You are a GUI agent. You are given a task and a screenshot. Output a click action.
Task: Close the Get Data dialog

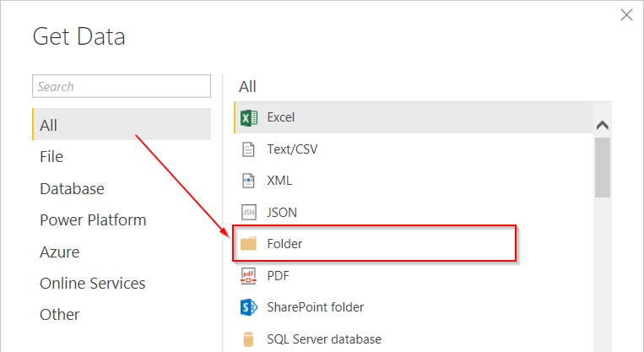(626, 15)
